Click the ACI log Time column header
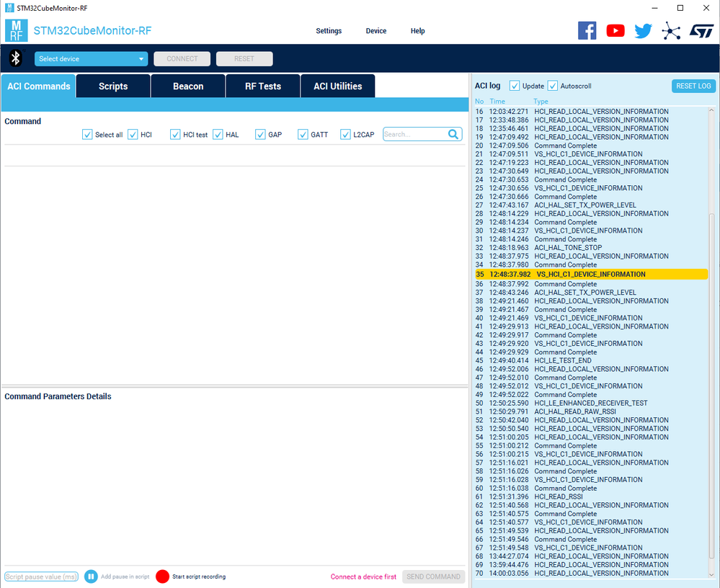 click(497, 101)
